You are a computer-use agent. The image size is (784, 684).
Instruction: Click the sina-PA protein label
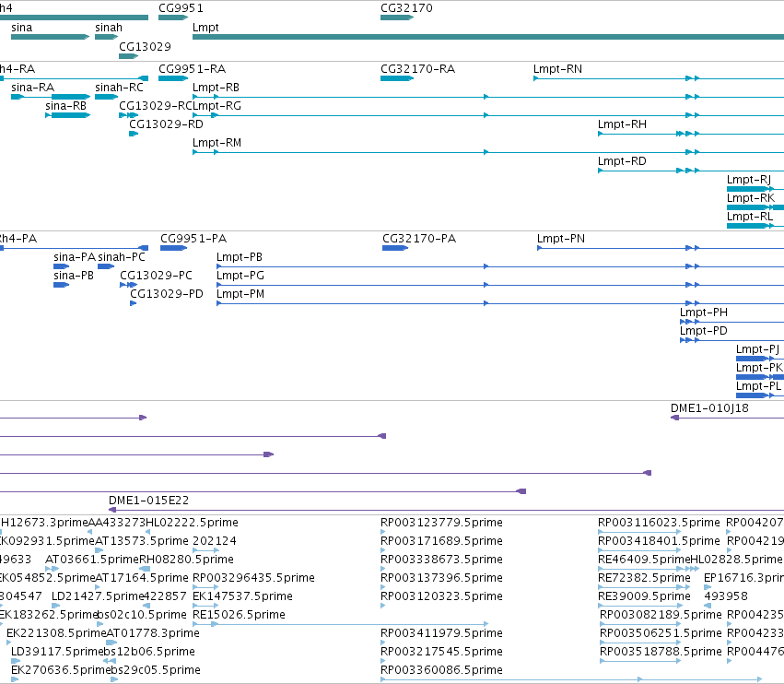click(x=75, y=256)
